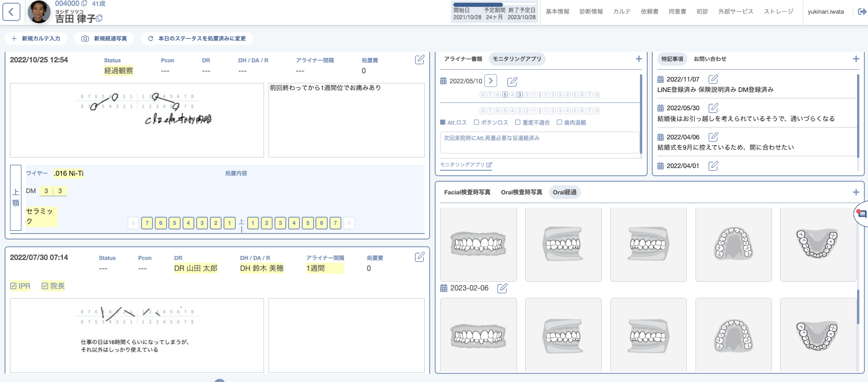Screen dimensions: 868x382
Task: Click the calendar icon next to 2023-02-06
Action: pyautogui.click(x=444, y=288)
